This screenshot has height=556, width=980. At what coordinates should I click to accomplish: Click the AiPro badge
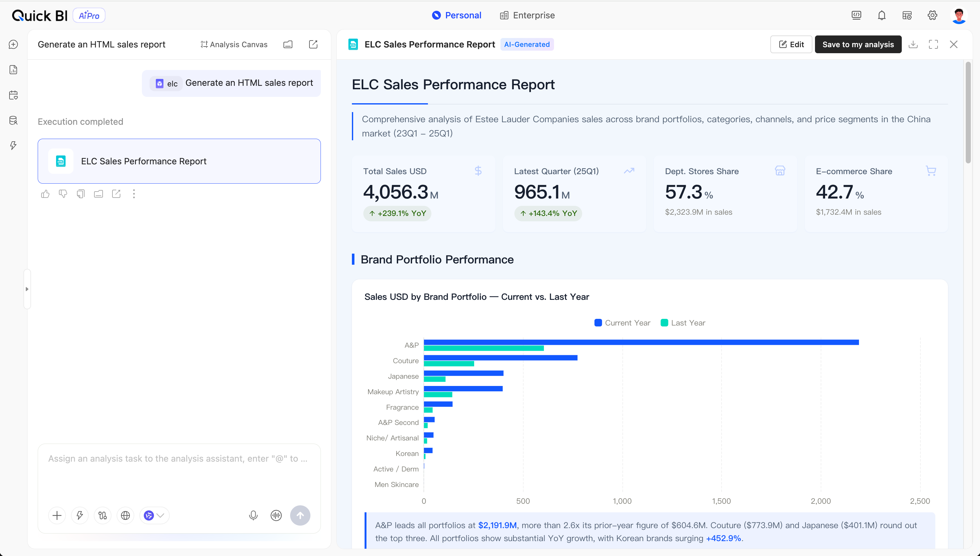tap(89, 15)
